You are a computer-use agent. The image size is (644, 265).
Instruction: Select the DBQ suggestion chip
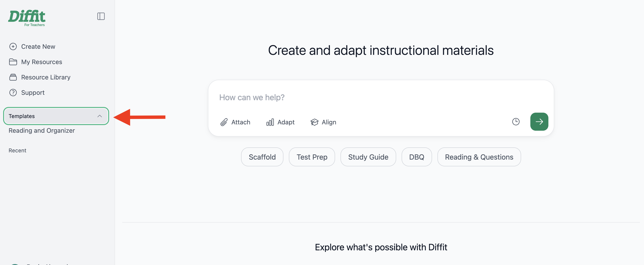click(416, 157)
